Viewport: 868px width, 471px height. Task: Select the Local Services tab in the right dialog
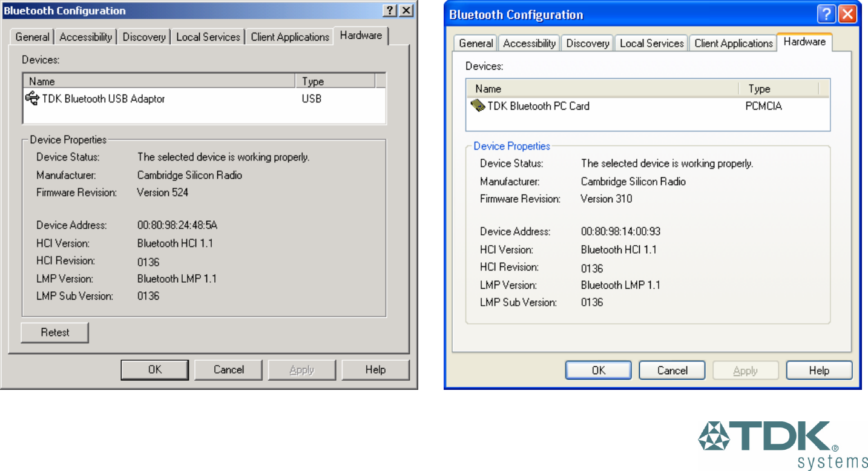click(651, 44)
